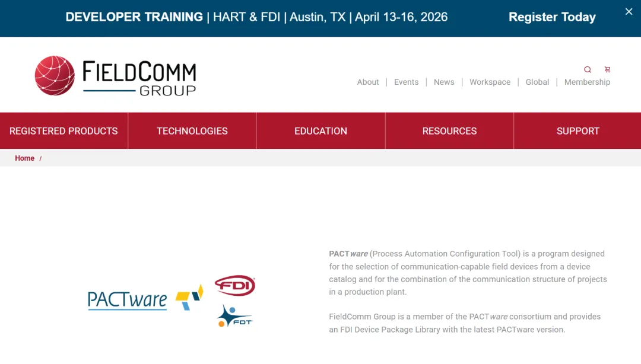Open the Developer Training banner text
This screenshot has width=641, height=364.
click(256, 17)
